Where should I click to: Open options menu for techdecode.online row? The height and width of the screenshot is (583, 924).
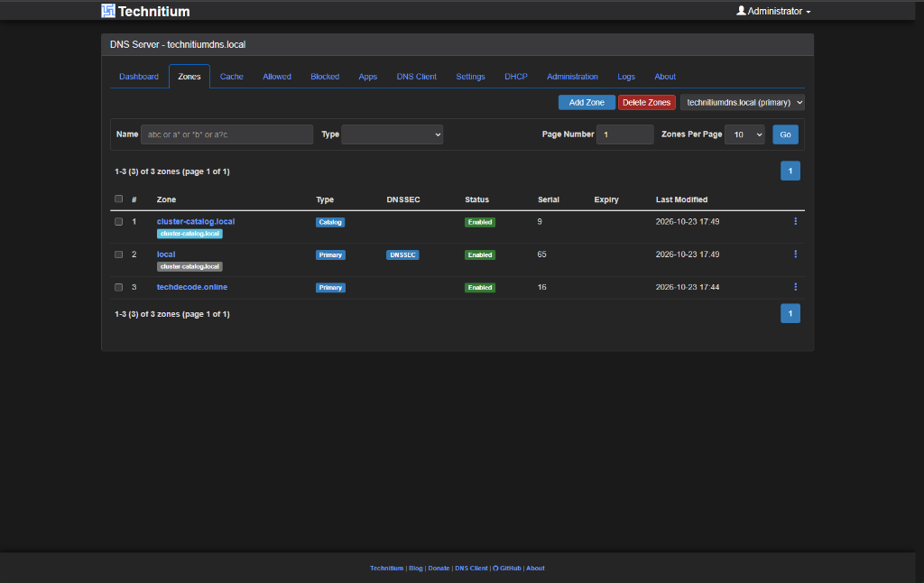[796, 287]
